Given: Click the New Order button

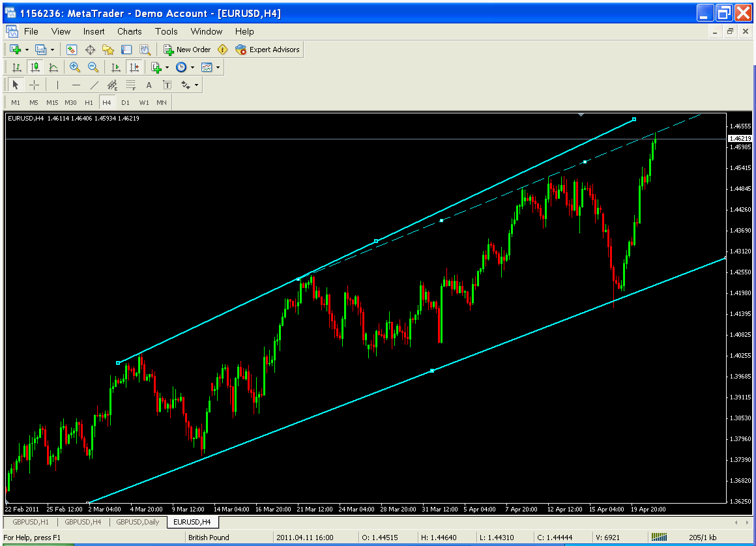Looking at the screenshot, I should [x=187, y=50].
